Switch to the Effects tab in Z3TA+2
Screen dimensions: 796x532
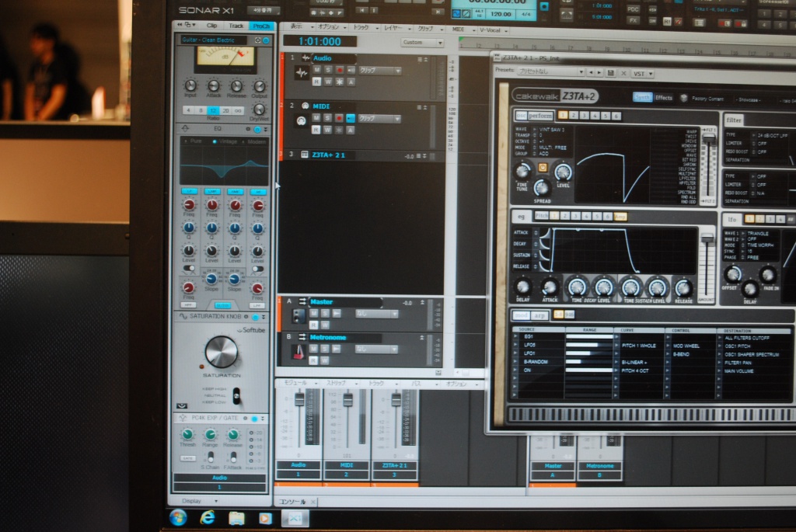coord(664,98)
